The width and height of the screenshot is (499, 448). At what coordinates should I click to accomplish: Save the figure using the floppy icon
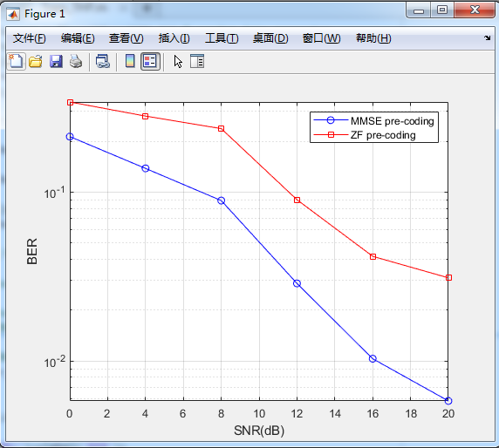point(56,61)
